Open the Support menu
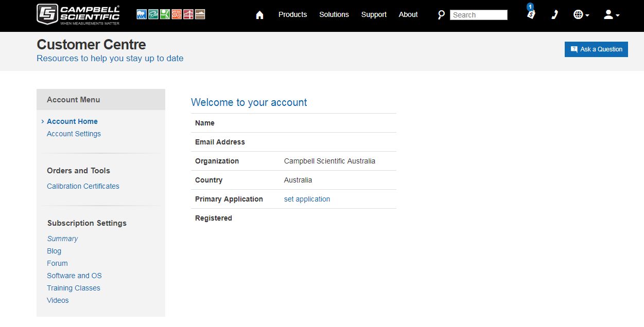Screen dimensions: 644x327 click(374, 14)
